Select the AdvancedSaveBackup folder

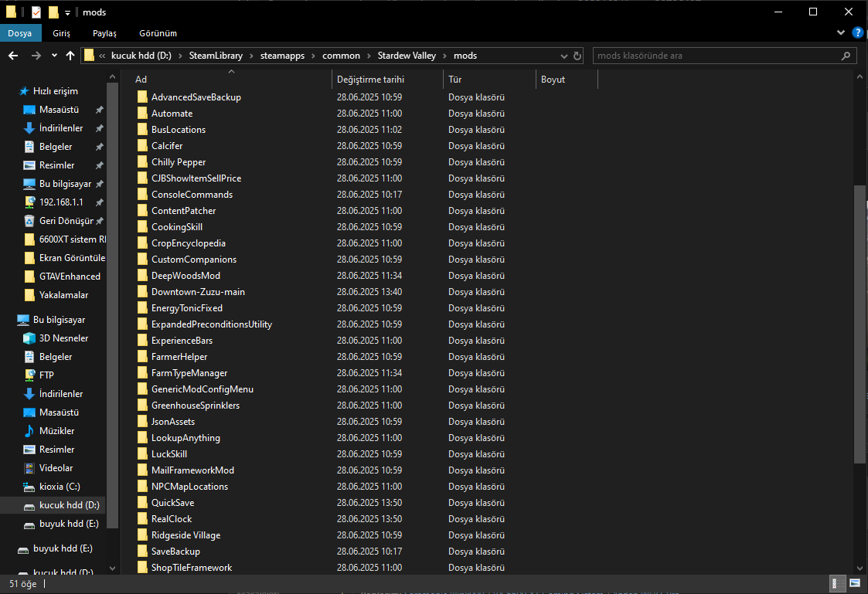196,97
